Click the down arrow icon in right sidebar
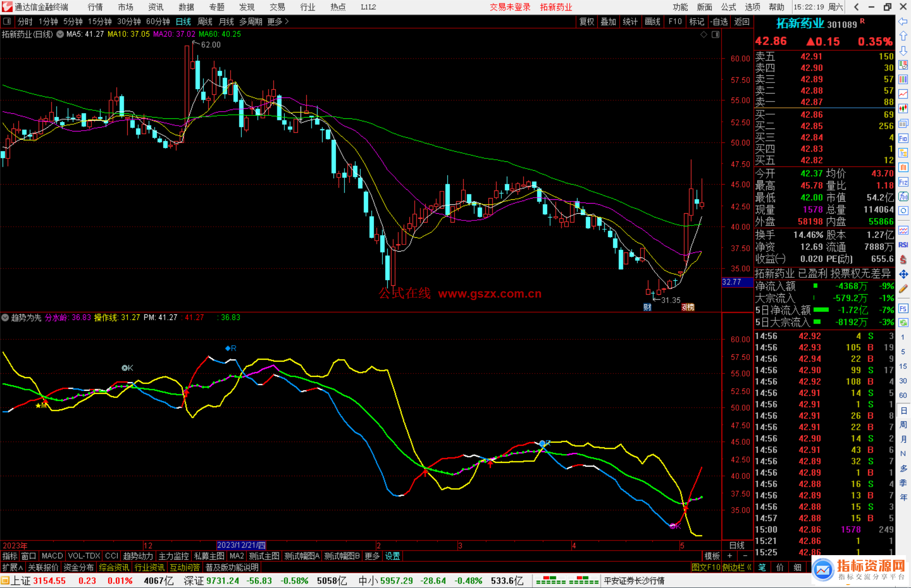 pyautogui.click(x=903, y=51)
